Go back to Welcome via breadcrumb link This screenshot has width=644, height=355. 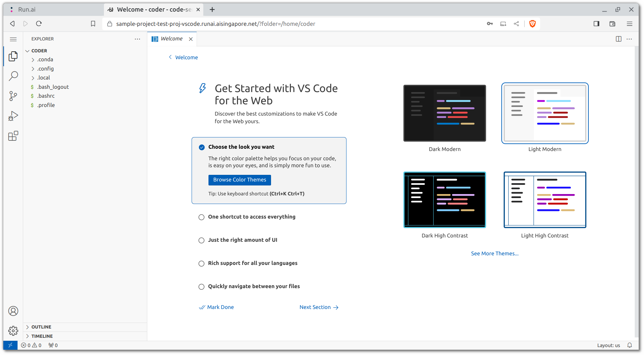pyautogui.click(x=183, y=58)
